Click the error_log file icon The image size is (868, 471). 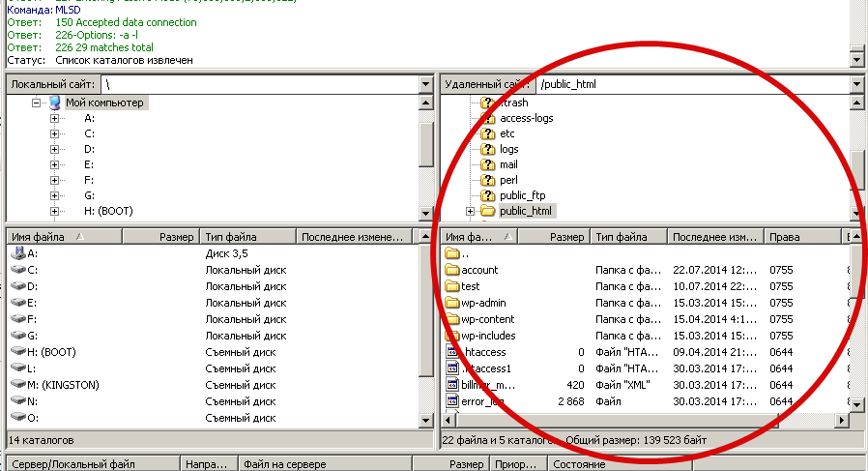click(452, 401)
